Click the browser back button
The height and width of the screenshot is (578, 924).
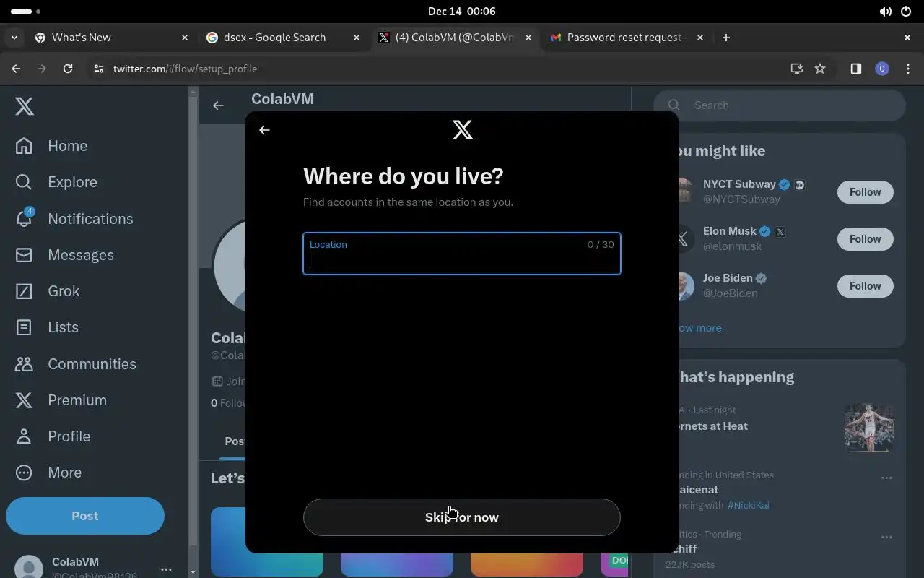tap(16, 69)
